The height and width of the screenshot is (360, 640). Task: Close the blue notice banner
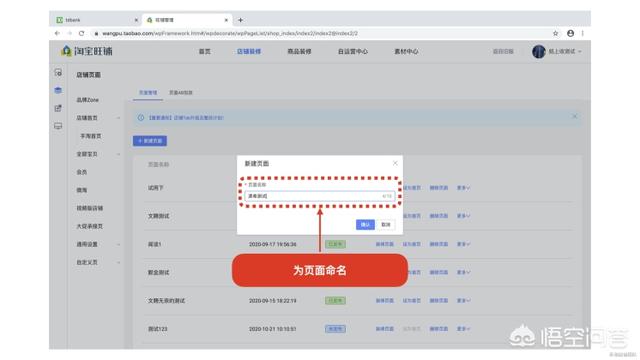click(x=575, y=116)
